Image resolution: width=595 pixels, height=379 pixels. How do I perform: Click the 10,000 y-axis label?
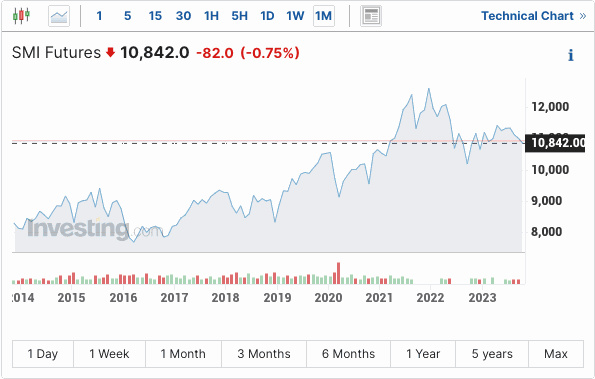point(550,170)
